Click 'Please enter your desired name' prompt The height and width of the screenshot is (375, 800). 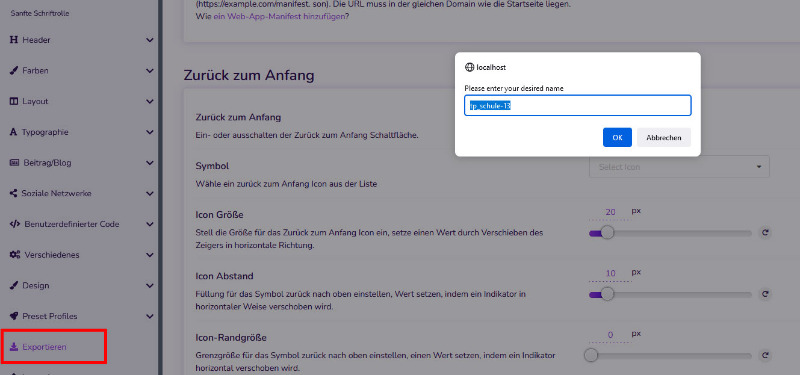tap(514, 88)
